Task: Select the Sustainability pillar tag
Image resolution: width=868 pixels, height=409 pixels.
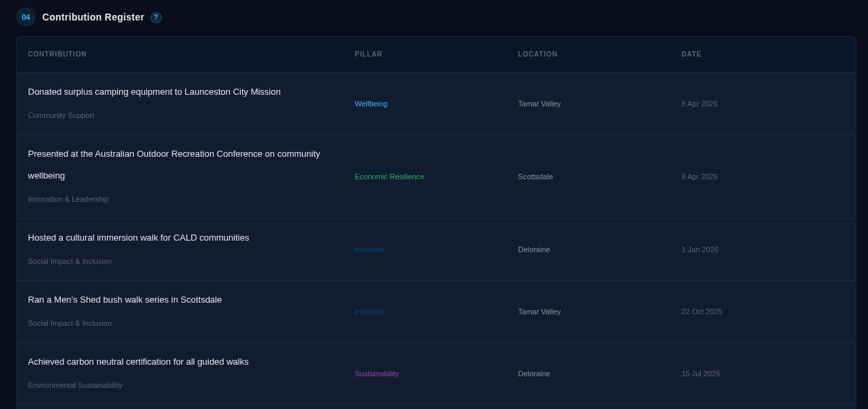Action: 376,374
